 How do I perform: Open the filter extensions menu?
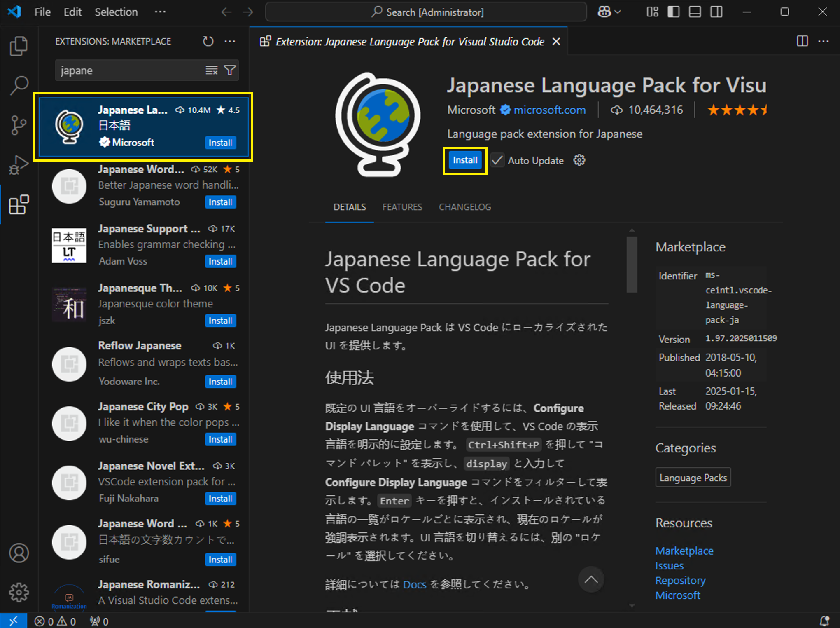pyautogui.click(x=230, y=70)
